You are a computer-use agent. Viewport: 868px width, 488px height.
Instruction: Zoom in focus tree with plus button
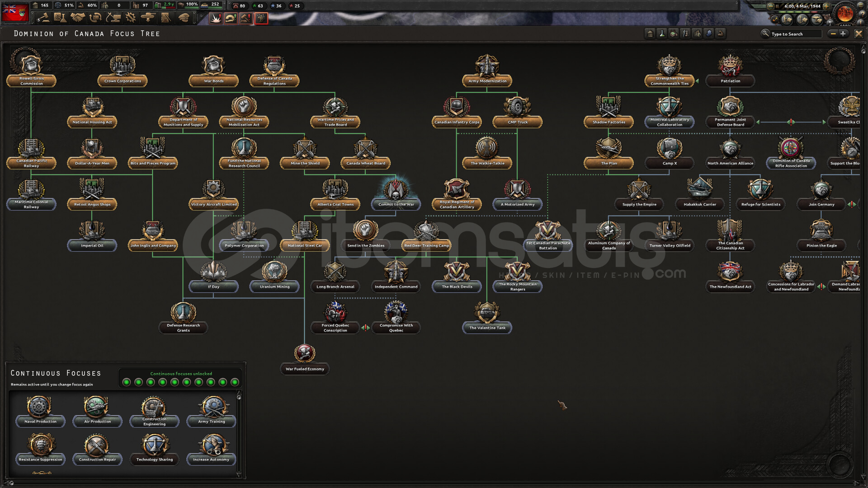[x=843, y=34]
